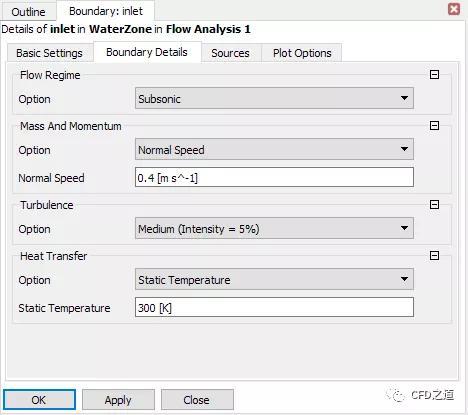Collapse the Heat Transfer section
Viewport: 468px width, 415px height.
tap(434, 256)
